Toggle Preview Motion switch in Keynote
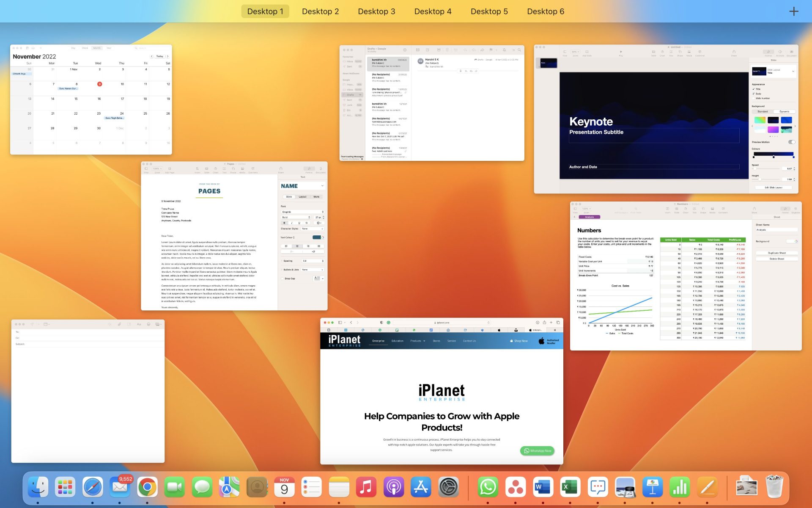Screen dimensions: 812x508 tap(792, 142)
